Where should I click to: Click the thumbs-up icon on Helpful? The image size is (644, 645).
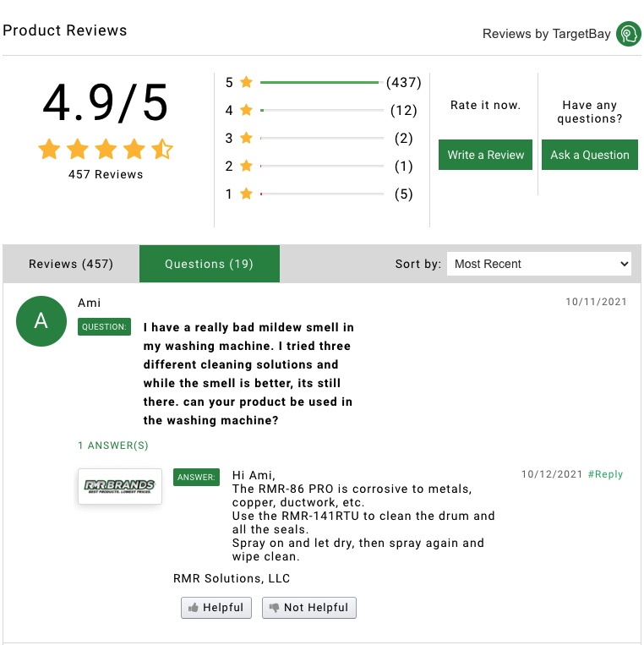point(193,608)
